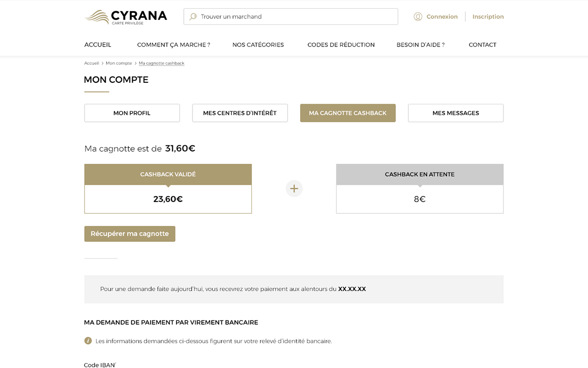This screenshot has height=368, width=588.
Task: Click the search magnifier icon
Action: point(193,17)
